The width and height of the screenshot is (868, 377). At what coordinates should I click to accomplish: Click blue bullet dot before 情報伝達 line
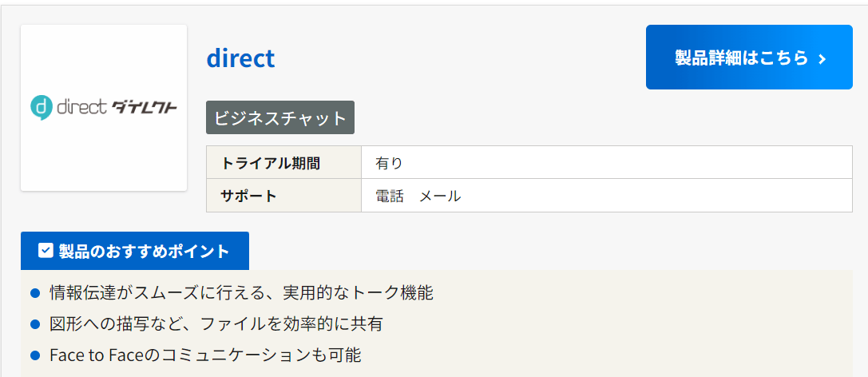(x=35, y=293)
